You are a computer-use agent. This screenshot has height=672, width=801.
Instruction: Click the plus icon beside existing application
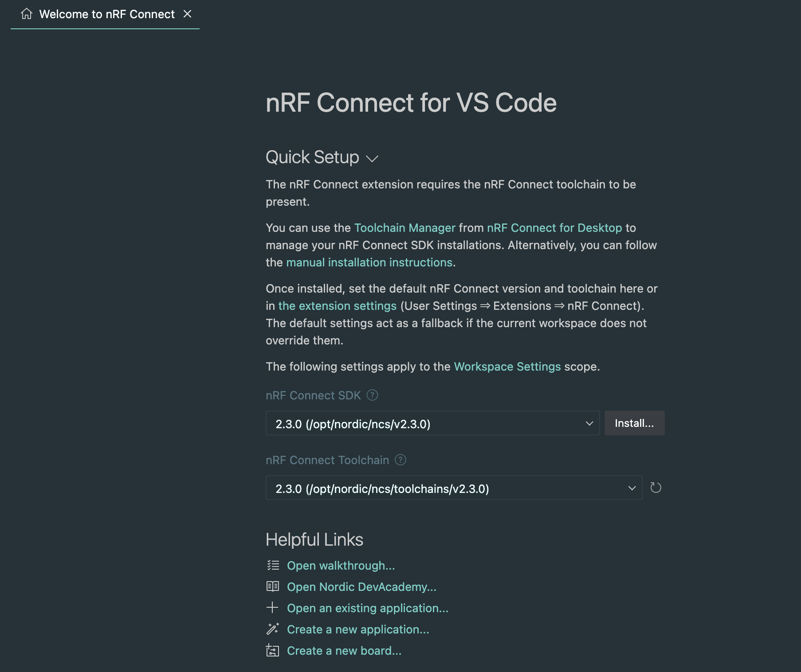(272, 607)
